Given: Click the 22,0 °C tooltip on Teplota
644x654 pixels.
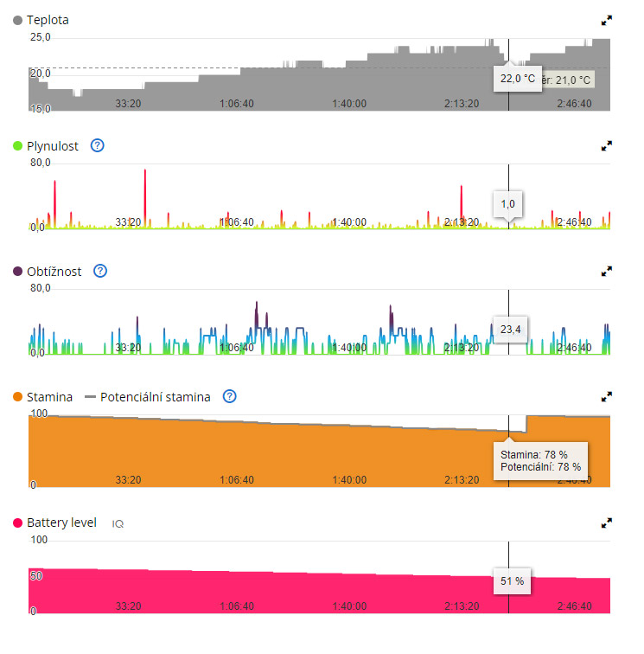Looking at the screenshot, I should (x=518, y=79).
